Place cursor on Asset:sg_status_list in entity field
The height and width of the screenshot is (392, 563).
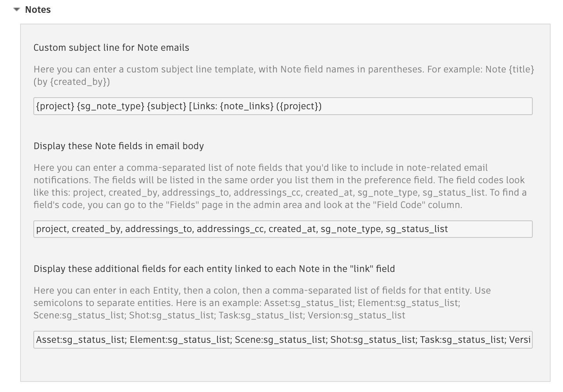[81, 340]
